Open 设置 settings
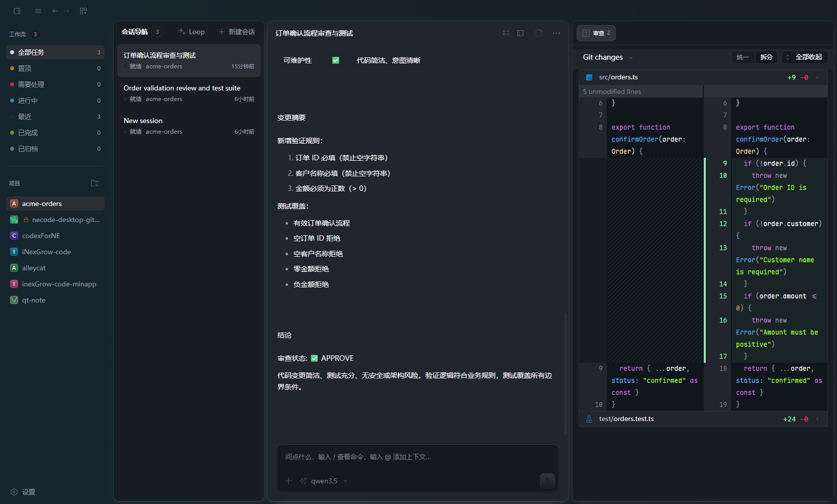The height and width of the screenshot is (504, 837). [x=23, y=492]
